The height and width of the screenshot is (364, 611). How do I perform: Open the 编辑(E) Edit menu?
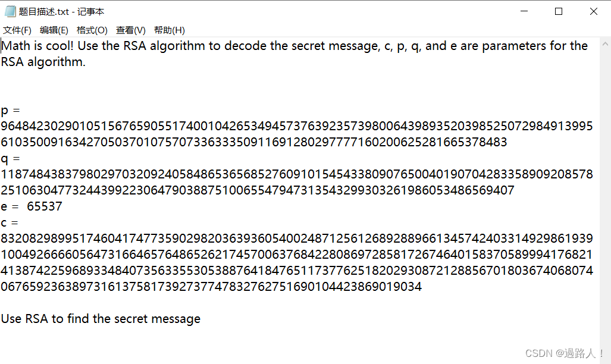pyautogui.click(x=54, y=30)
